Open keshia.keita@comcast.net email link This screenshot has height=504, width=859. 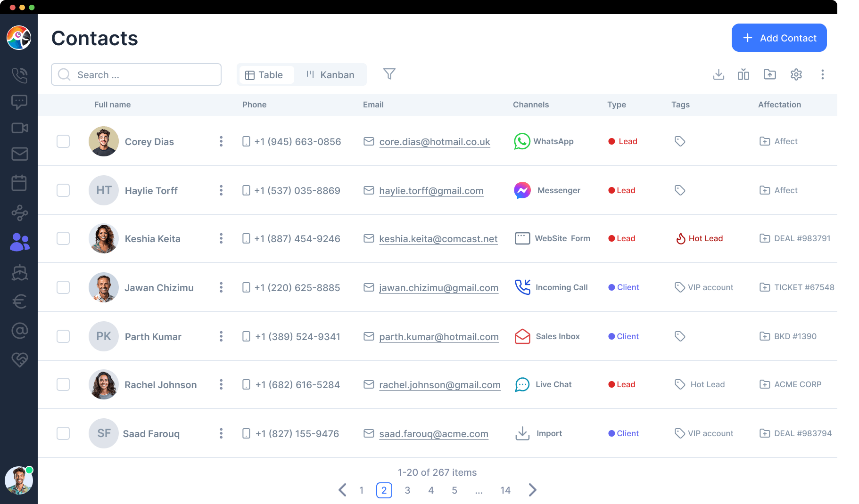(438, 239)
